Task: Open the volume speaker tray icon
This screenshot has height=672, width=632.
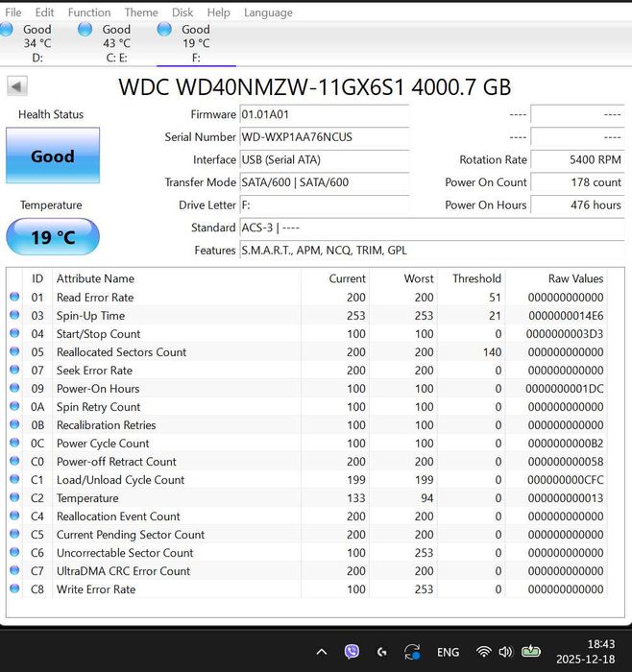Action: coord(505,652)
